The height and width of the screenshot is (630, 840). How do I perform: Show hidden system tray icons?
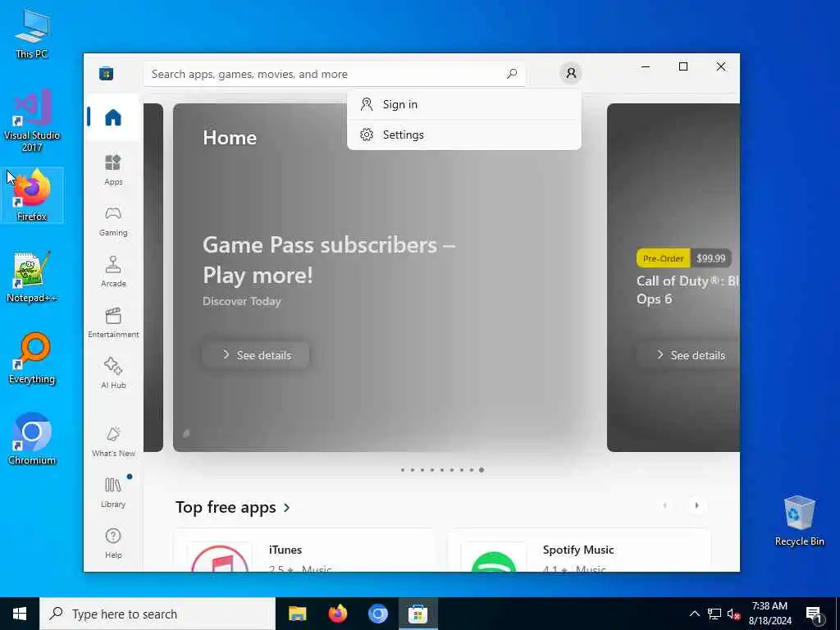[694, 614]
